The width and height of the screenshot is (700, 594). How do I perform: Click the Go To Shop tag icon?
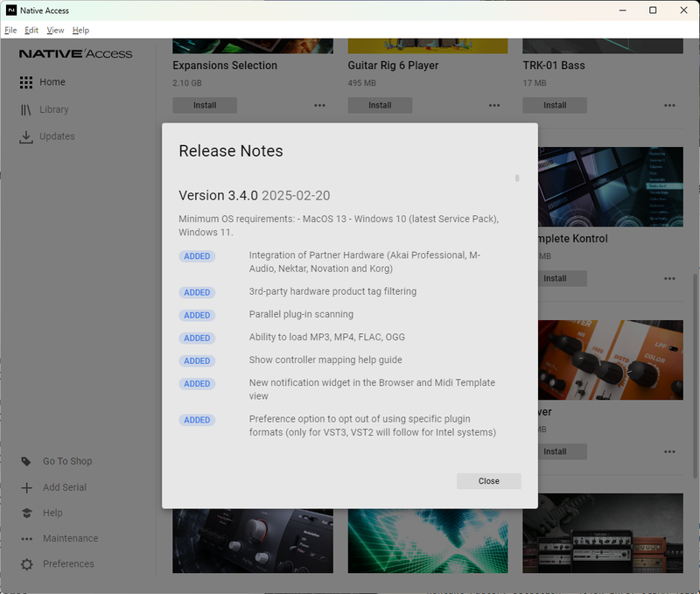click(x=26, y=461)
